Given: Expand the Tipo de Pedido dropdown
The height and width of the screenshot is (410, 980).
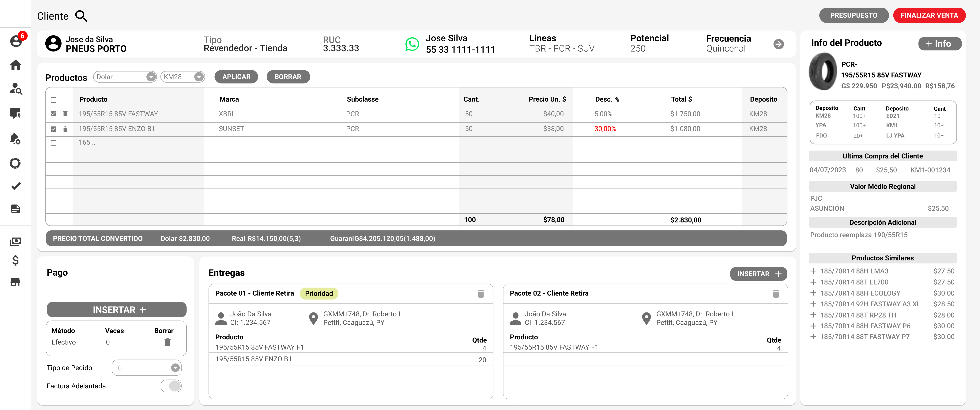Looking at the screenshot, I should coord(175,368).
